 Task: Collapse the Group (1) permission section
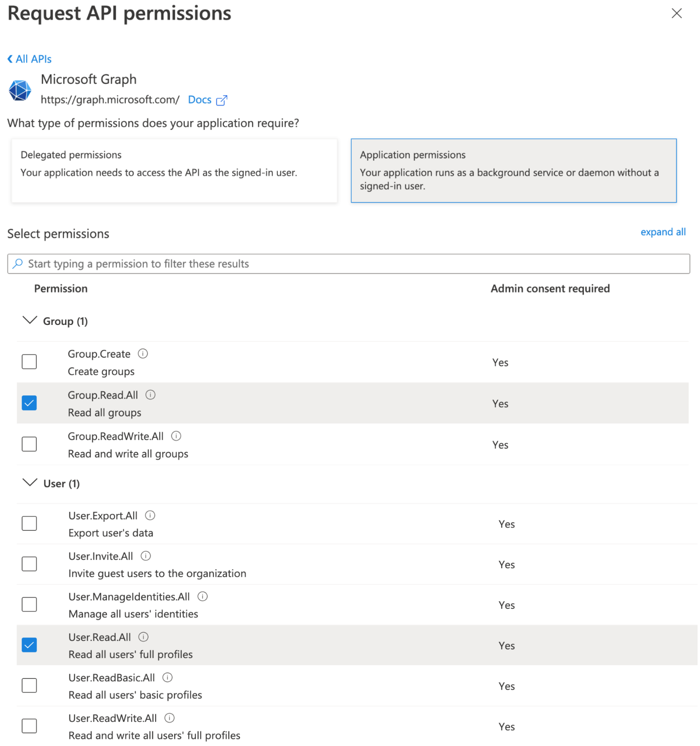tap(30, 320)
